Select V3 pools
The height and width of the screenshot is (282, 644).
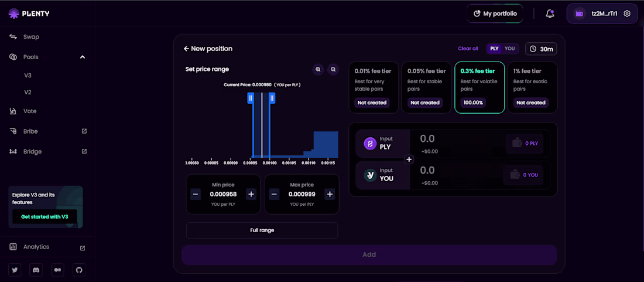point(28,76)
